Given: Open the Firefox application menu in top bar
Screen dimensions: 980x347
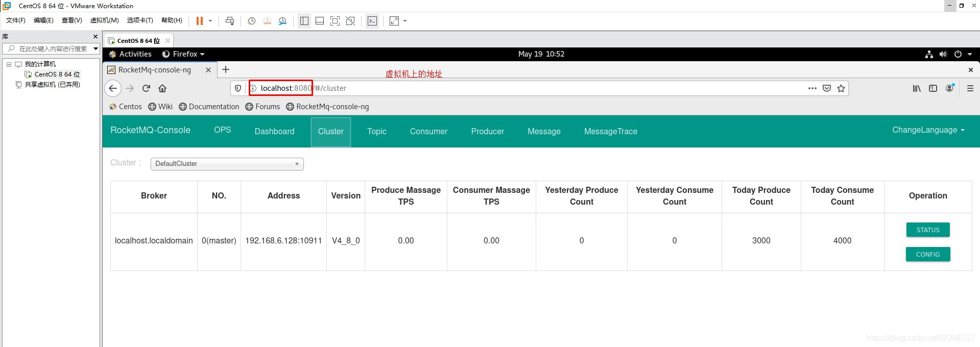Looking at the screenshot, I should pyautogui.click(x=183, y=54).
